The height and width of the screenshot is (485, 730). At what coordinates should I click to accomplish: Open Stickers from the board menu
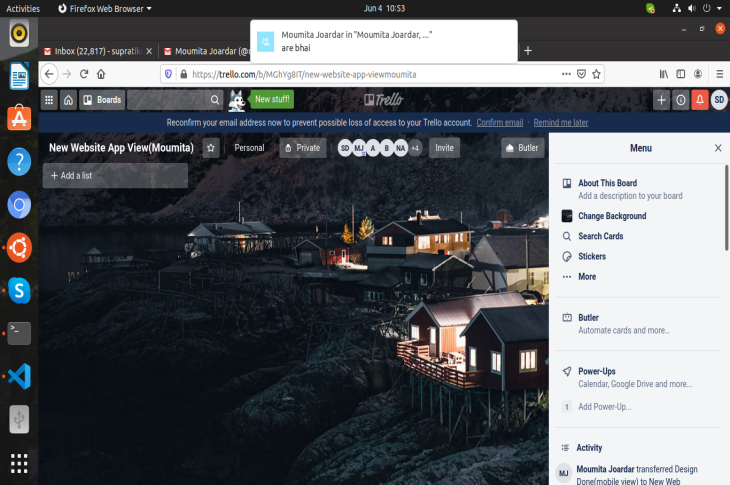pyautogui.click(x=591, y=257)
